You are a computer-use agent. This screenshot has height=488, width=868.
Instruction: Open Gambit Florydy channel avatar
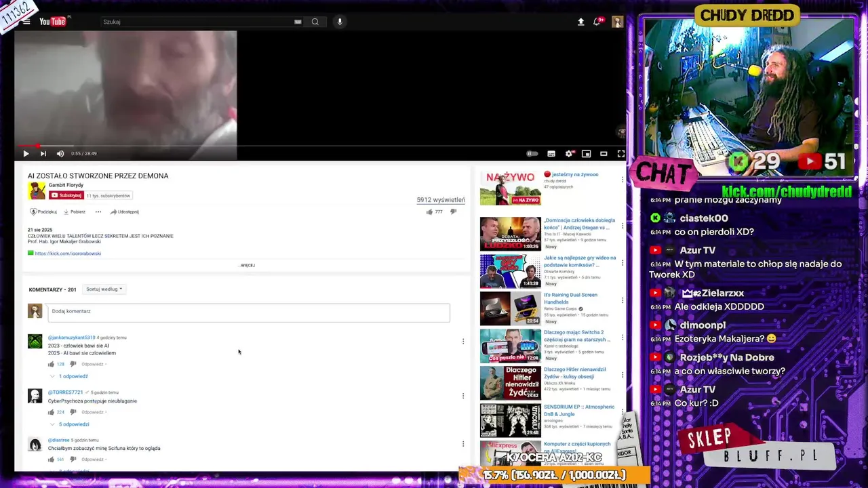[x=37, y=191]
